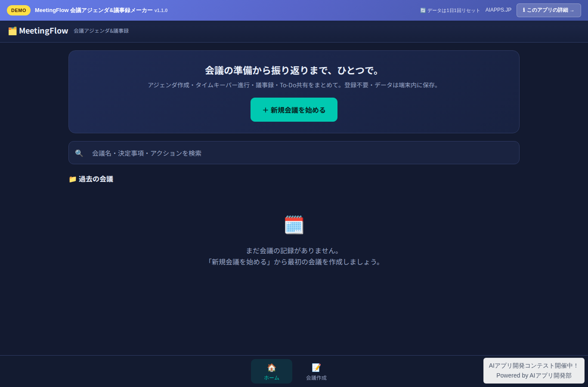Start a new meeting with 新規会議を始める
Screen dimensions: 588x387
click(294, 110)
